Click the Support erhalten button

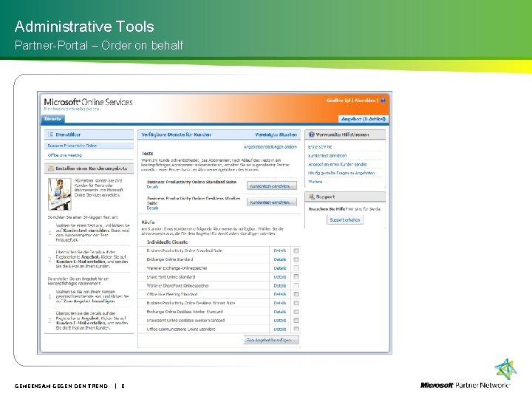345,220
